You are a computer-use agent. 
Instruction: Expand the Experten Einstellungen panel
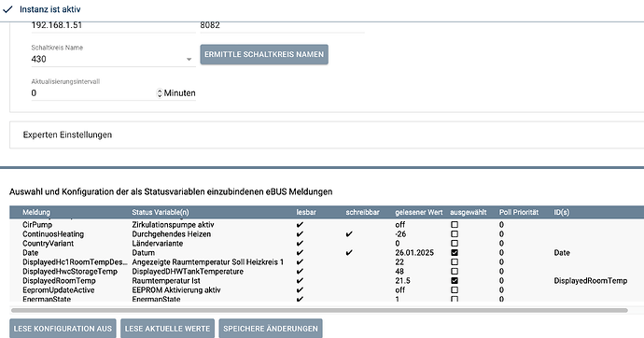[327, 134]
